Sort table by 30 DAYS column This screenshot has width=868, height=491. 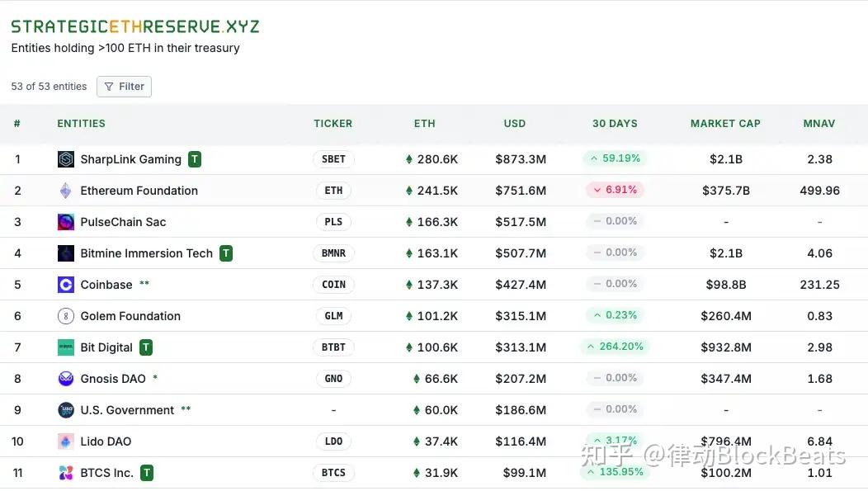(x=615, y=124)
